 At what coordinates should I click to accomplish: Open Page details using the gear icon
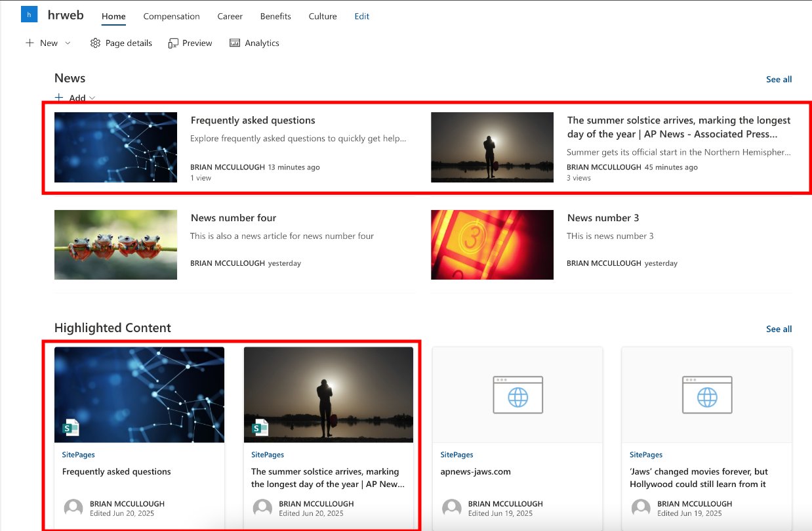pos(95,43)
